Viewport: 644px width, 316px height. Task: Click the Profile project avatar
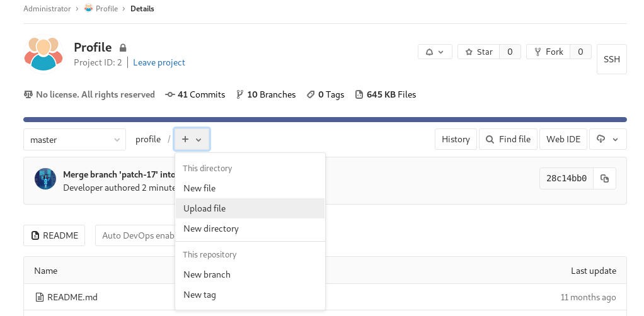[43, 54]
